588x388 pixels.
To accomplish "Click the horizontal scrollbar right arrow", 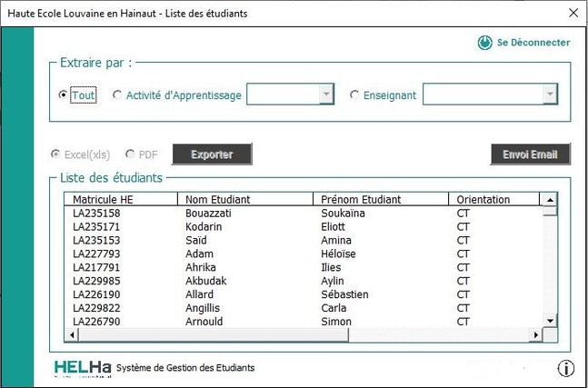I will 535,335.
